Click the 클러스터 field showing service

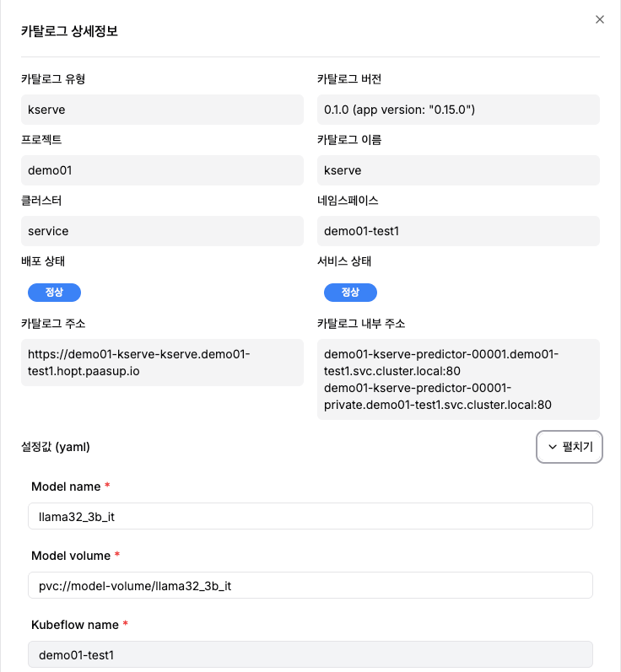(162, 231)
